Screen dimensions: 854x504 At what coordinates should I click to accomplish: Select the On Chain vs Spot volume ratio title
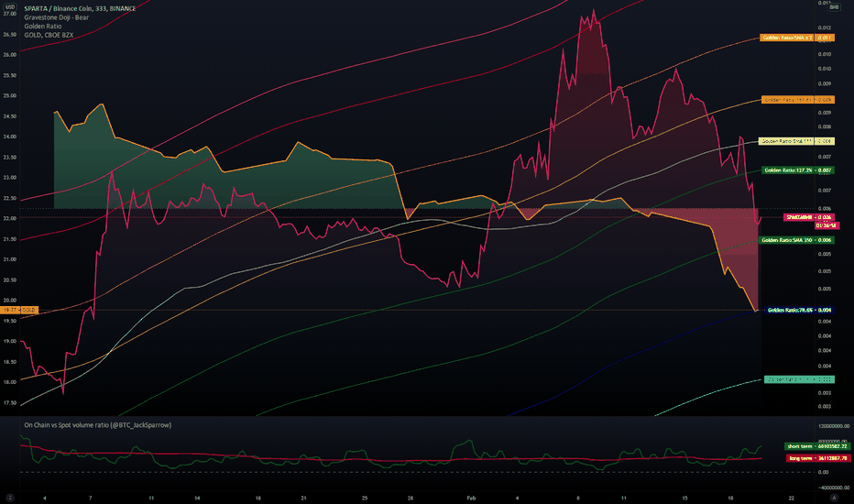97,425
